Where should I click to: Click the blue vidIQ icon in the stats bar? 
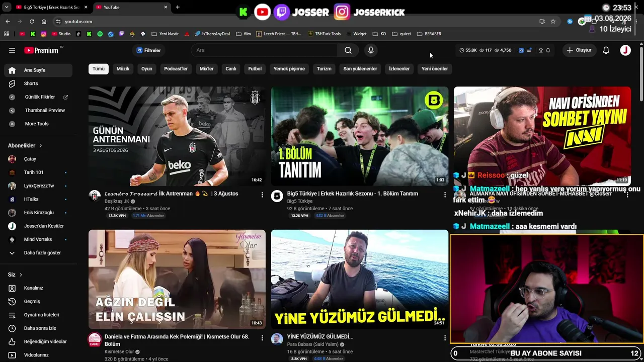coord(521,50)
